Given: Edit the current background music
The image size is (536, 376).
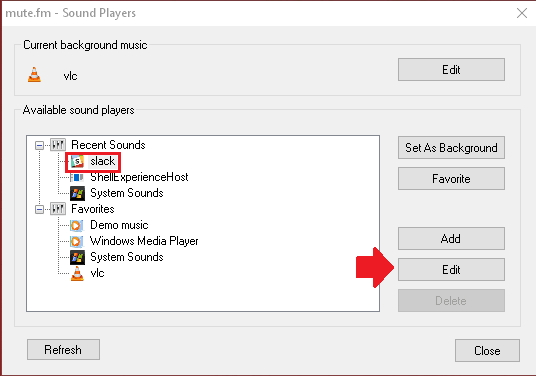Looking at the screenshot, I should pos(451,70).
